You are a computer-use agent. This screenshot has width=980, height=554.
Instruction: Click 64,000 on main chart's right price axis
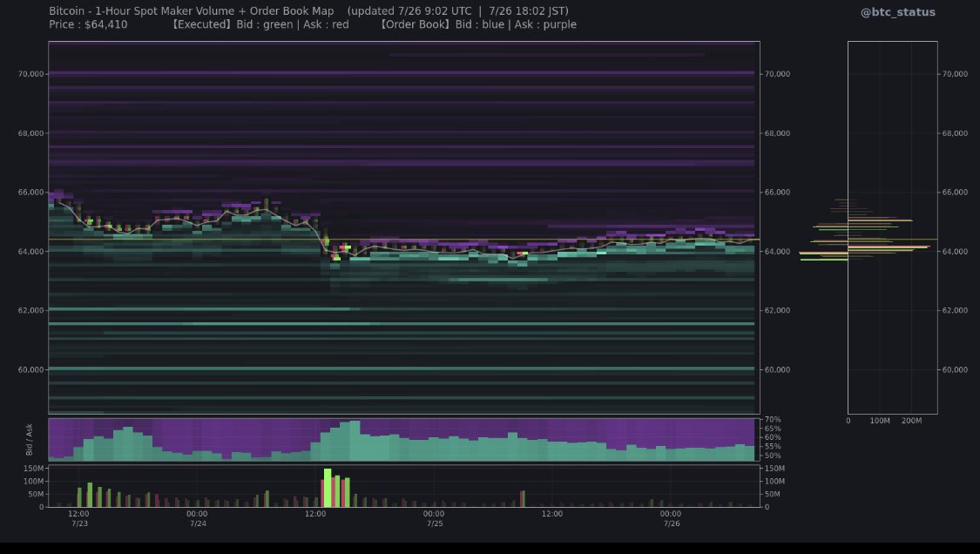point(777,252)
